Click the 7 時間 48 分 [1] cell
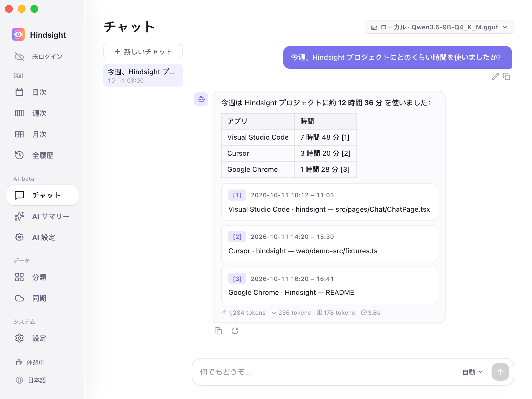Viewport: 532px width, 399px height. click(x=325, y=137)
